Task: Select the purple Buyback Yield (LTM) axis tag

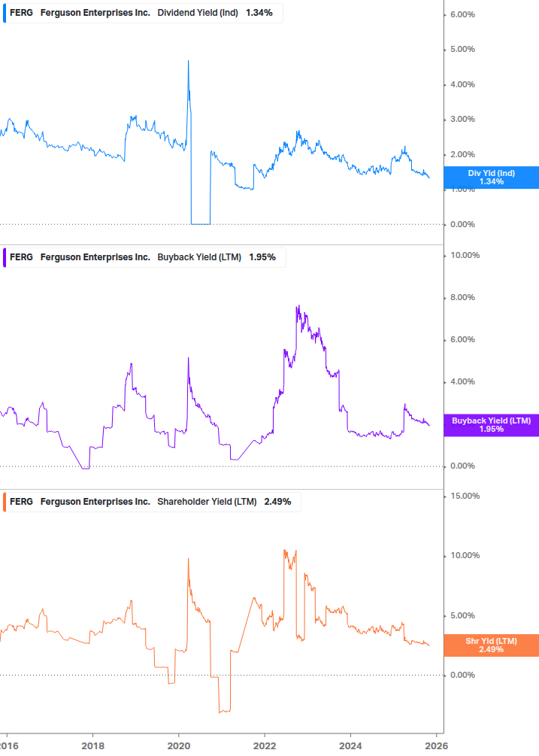Action: [x=492, y=425]
